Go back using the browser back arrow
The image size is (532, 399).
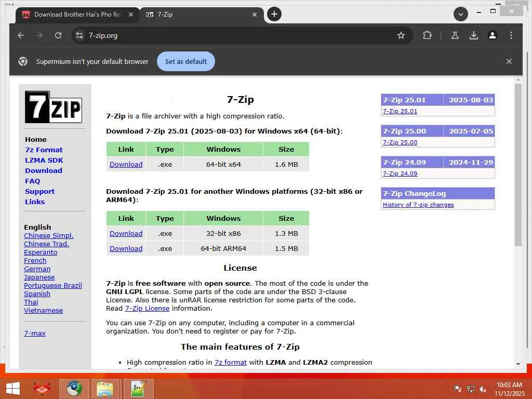click(21, 35)
